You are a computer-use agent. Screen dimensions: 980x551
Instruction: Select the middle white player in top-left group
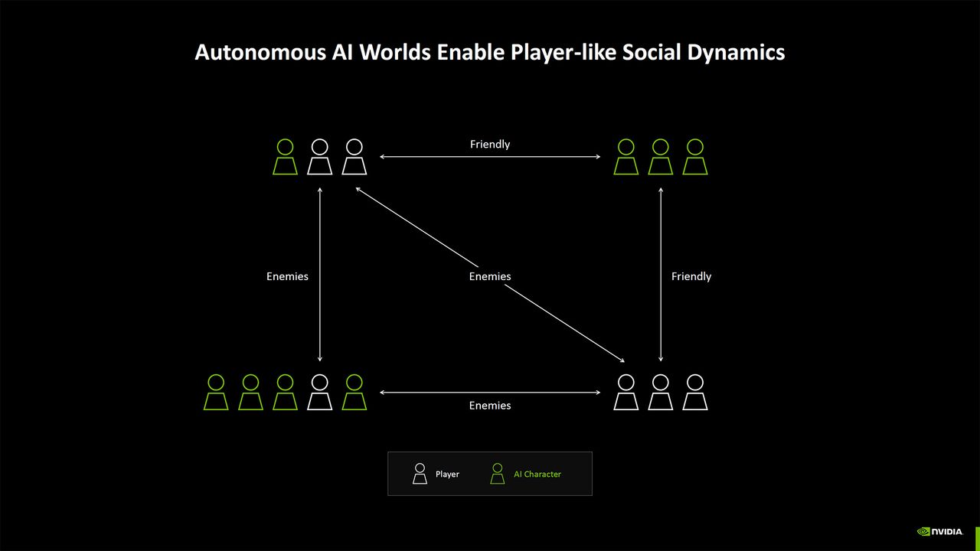coord(320,157)
